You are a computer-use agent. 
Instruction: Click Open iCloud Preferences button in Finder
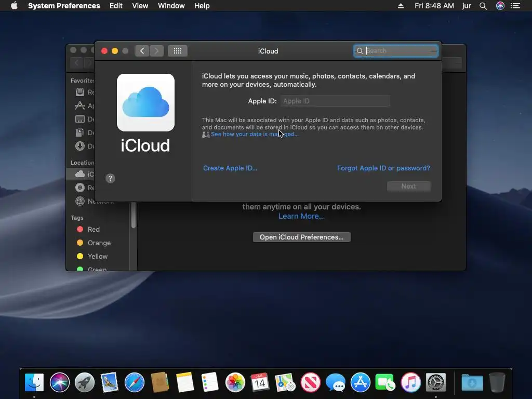(302, 237)
